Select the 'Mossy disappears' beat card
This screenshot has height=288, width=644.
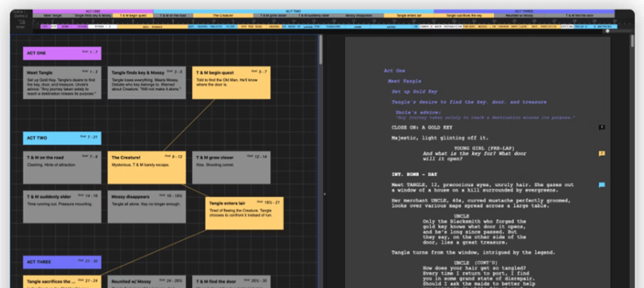click(146, 207)
